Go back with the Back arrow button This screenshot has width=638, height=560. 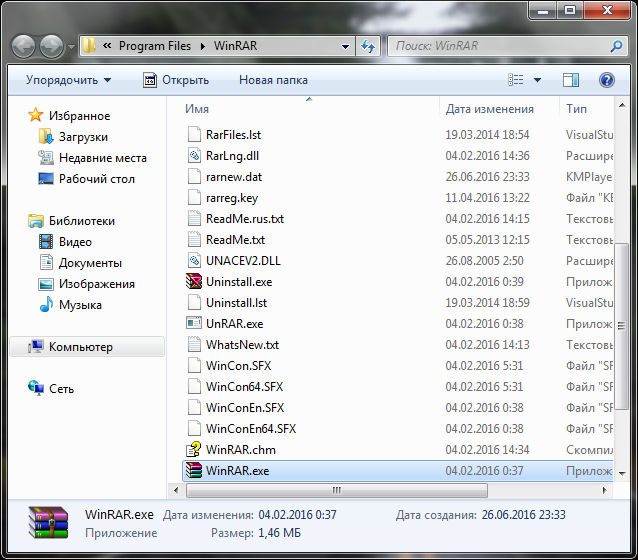tap(23, 46)
